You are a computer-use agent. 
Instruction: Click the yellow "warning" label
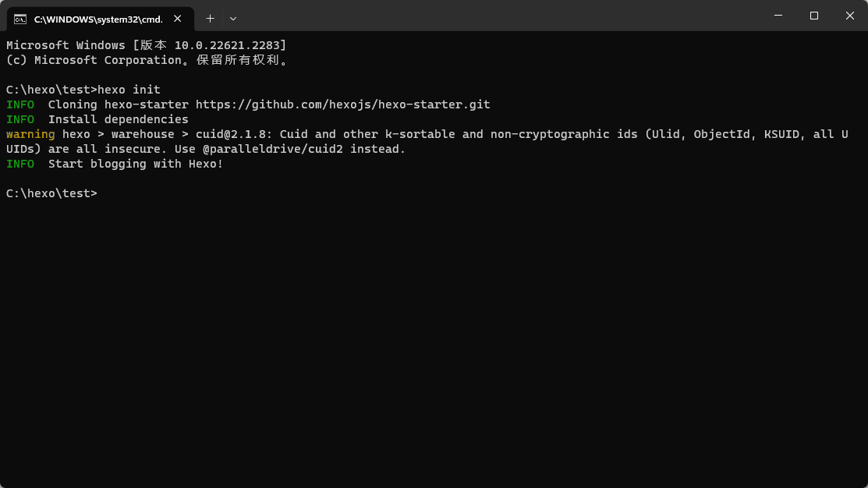(30, 134)
